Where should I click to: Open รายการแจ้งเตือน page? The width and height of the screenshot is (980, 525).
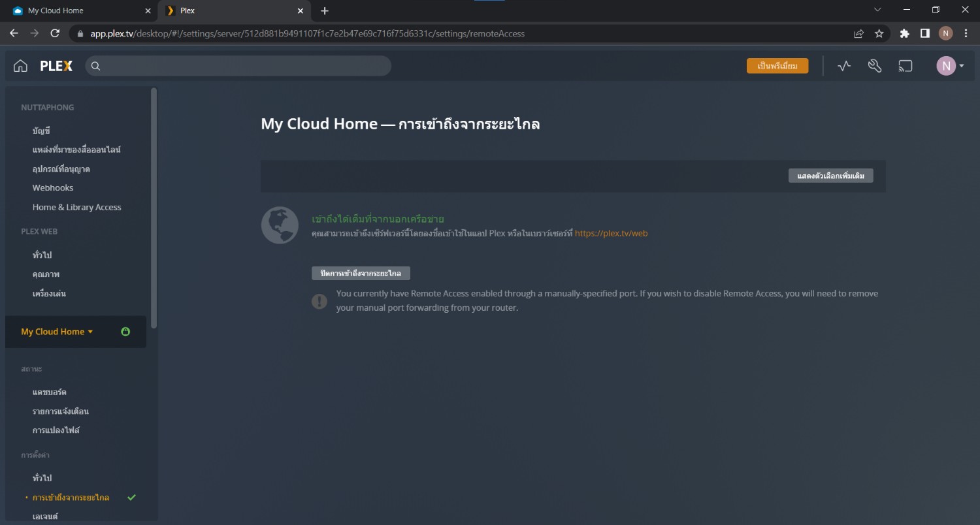point(61,411)
